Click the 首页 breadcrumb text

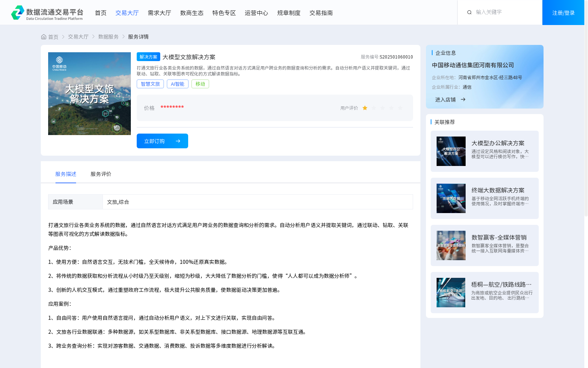click(53, 37)
